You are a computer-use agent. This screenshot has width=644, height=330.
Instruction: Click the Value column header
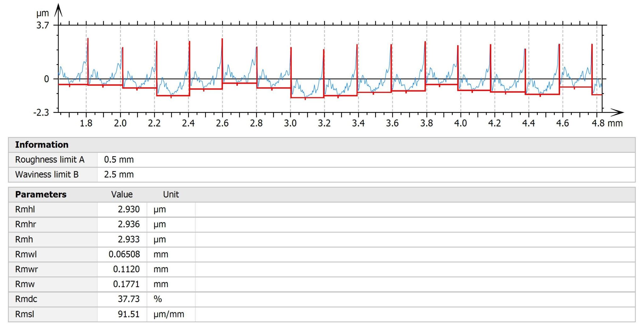pos(122,194)
